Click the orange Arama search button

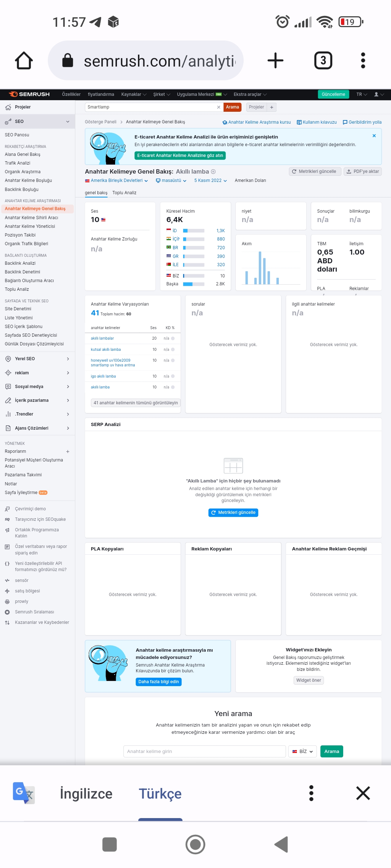tap(232, 107)
